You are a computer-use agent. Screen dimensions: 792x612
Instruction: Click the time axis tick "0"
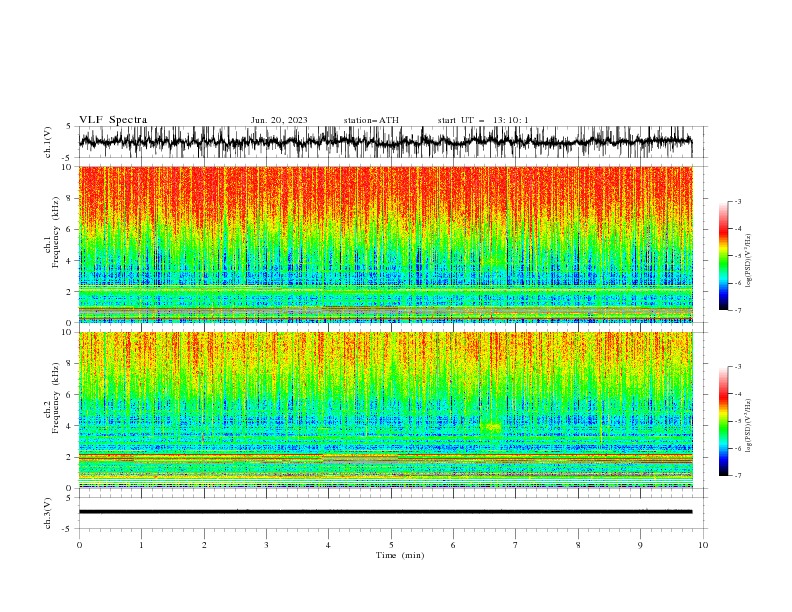(x=79, y=545)
